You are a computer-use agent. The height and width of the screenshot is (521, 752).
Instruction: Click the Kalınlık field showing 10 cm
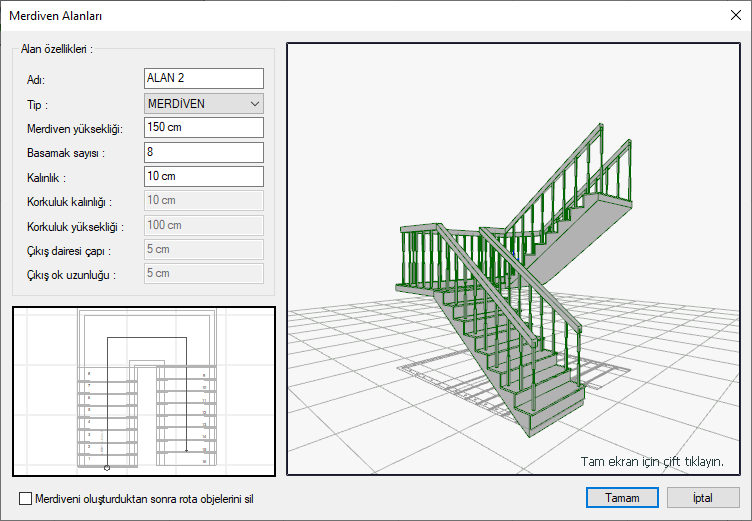203,176
